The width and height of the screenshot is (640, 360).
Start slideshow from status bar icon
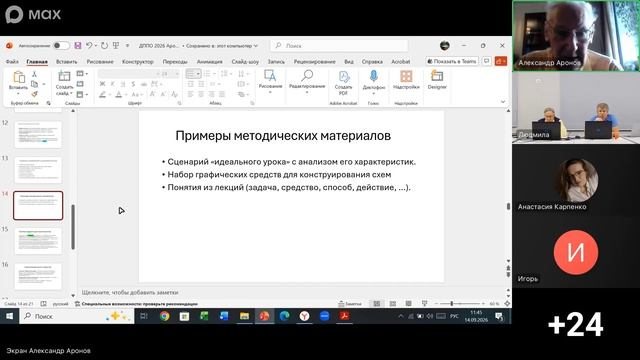(424, 304)
